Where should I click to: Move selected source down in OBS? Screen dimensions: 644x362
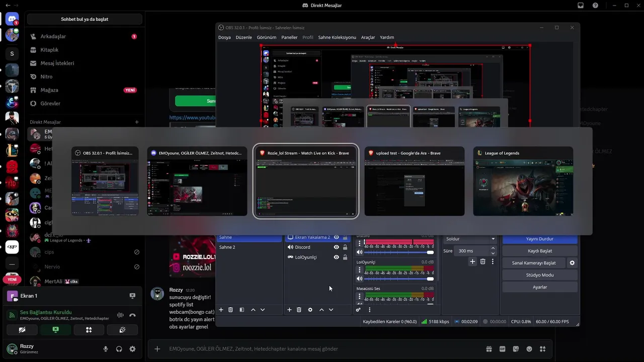(x=331, y=310)
